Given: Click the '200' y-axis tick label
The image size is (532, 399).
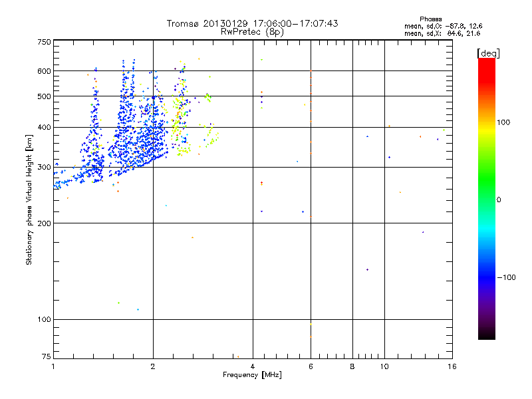Looking at the screenshot, I should coord(44,223).
